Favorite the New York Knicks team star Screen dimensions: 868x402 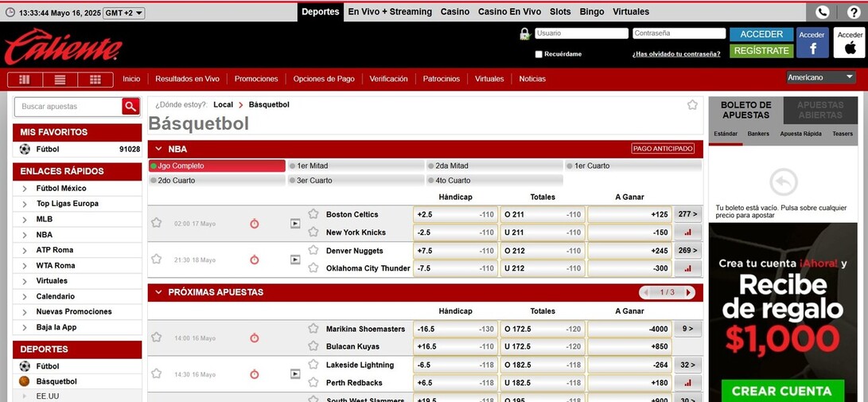pos(313,232)
